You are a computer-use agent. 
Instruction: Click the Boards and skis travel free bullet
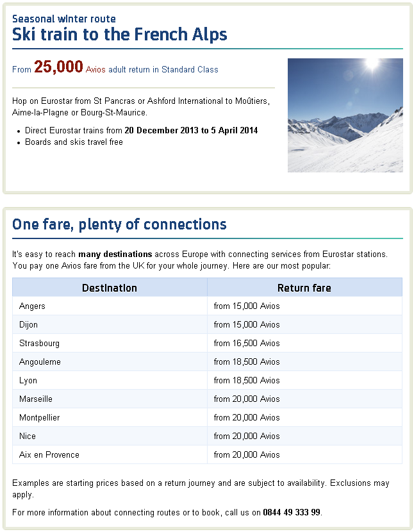pos(74,142)
